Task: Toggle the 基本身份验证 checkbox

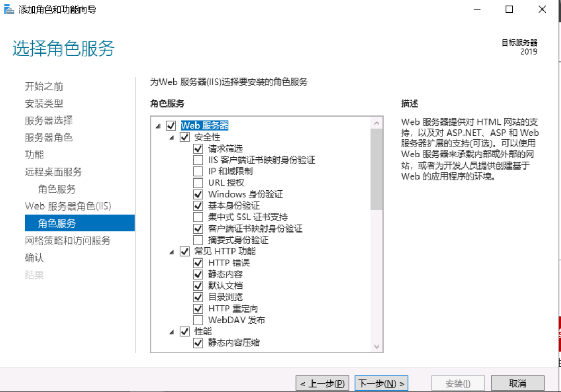Action: (198, 206)
